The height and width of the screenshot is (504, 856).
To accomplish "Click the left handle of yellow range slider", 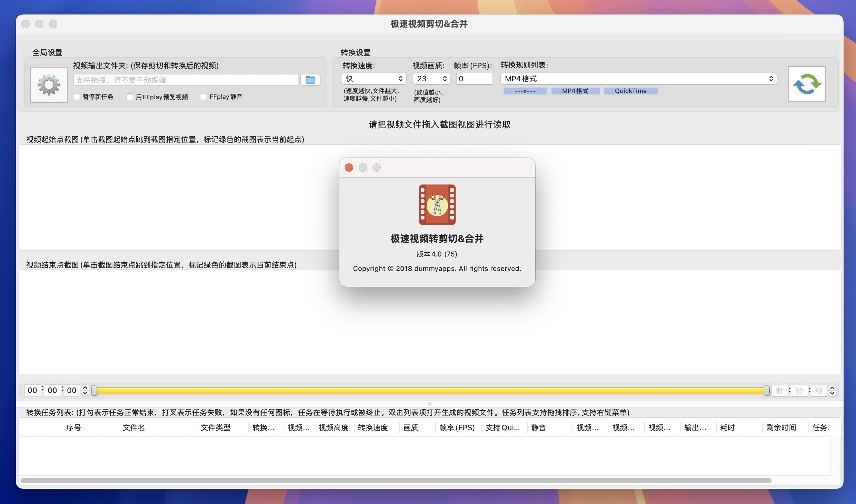I will tap(94, 391).
